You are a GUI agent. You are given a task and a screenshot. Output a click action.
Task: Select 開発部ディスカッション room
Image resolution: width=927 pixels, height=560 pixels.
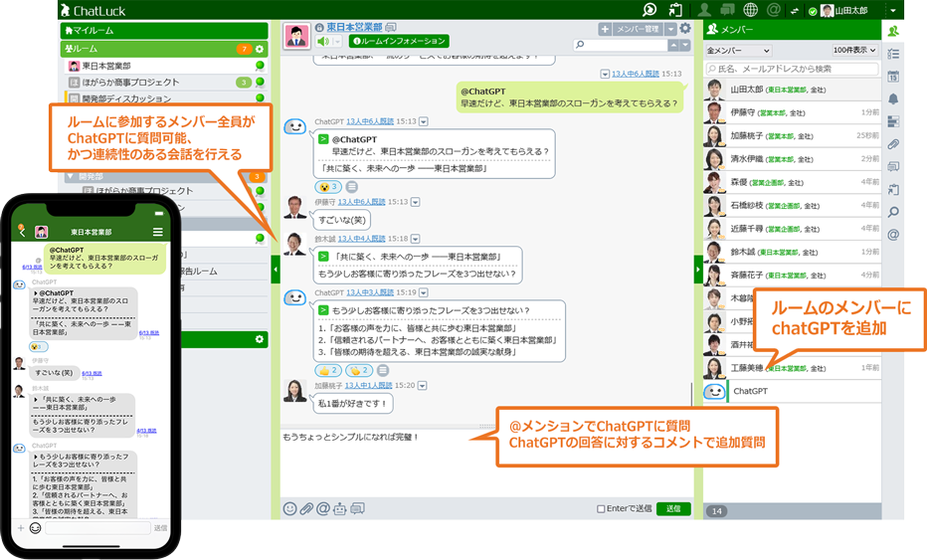coord(165,97)
